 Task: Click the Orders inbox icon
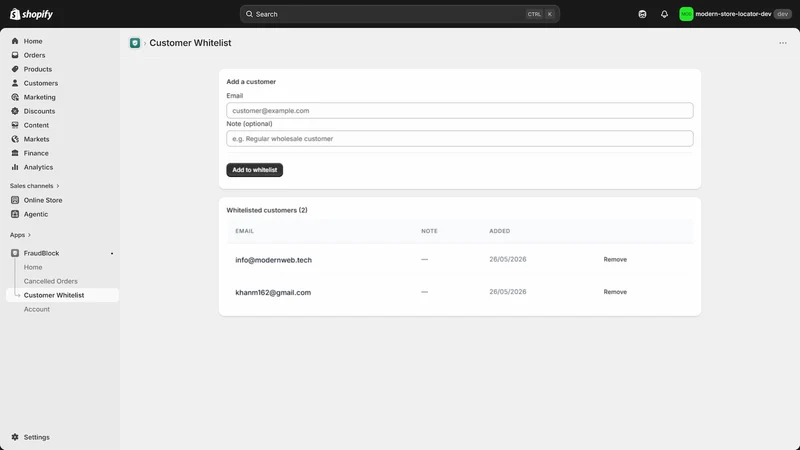(15, 55)
